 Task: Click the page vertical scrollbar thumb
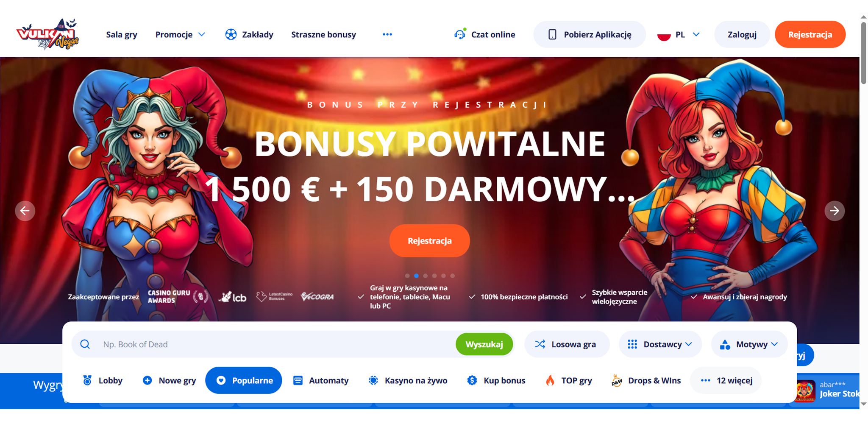[863, 53]
